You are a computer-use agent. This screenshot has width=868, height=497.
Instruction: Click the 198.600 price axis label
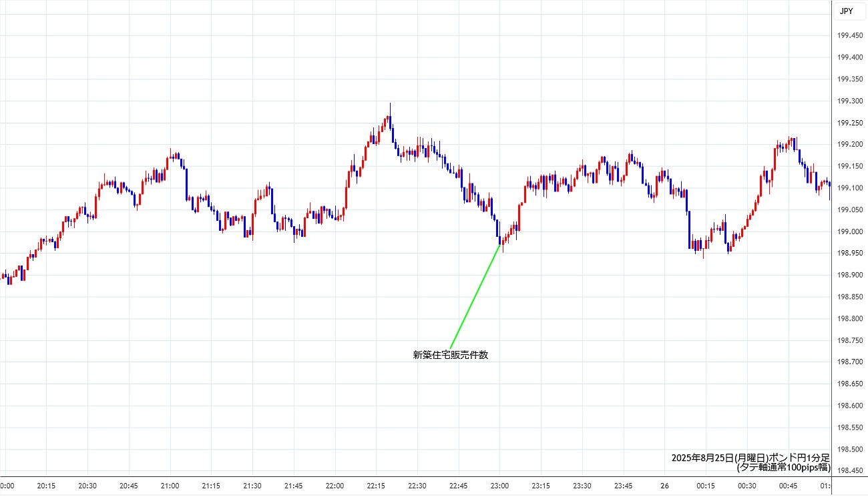[849, 406]
